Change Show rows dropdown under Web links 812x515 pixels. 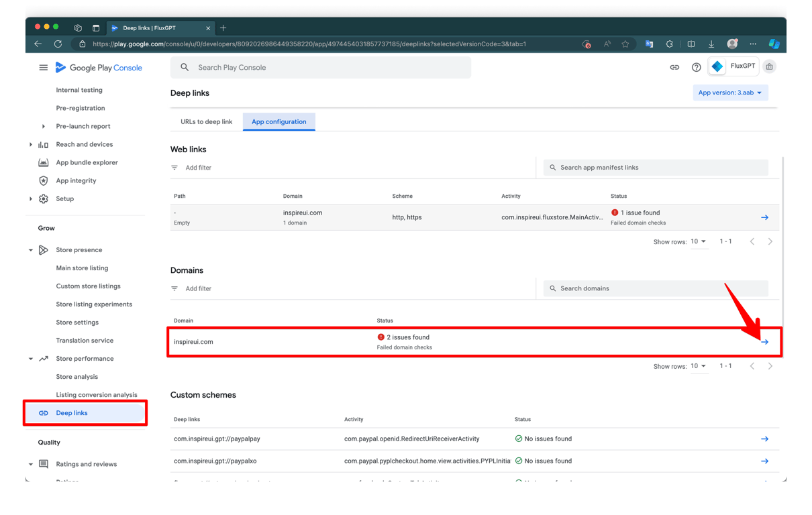699,241
